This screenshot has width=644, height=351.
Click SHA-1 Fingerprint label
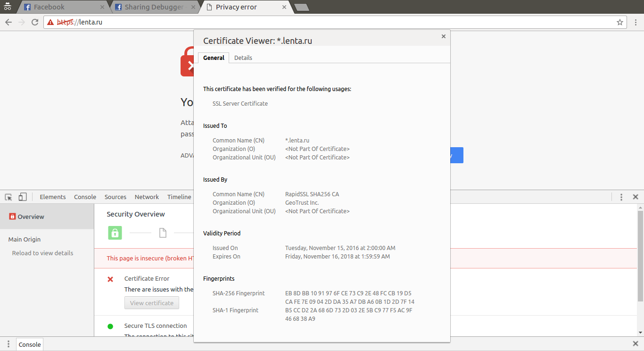click(236, 310)
